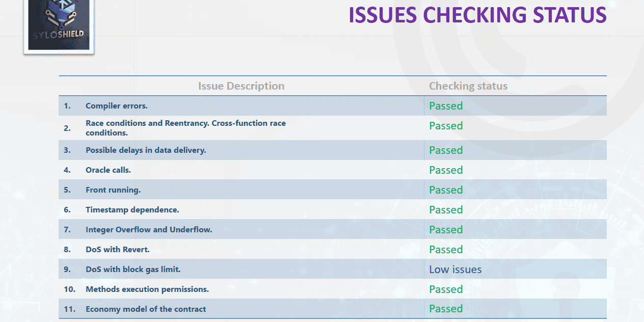Click the Oracle calls item
644x322 pixels.
[x=333, y=170]
